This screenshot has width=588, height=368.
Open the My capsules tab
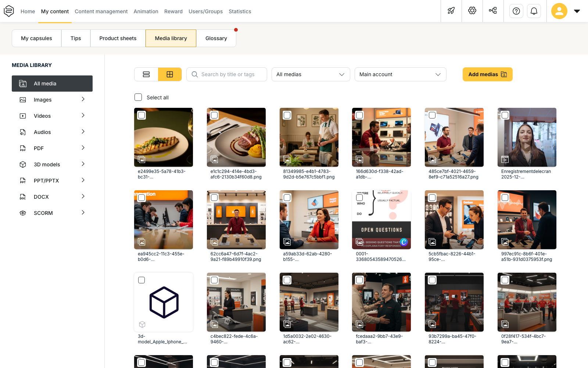click(x=36, y=38)
